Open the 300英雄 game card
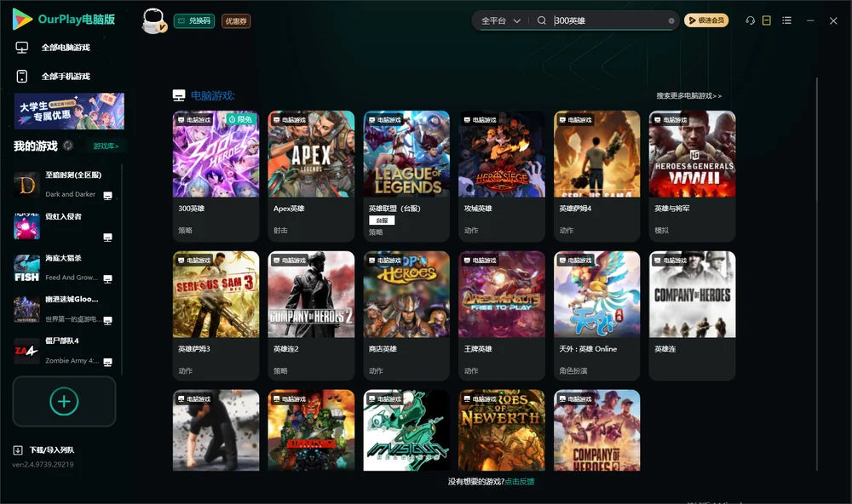 tap(216, 176)
